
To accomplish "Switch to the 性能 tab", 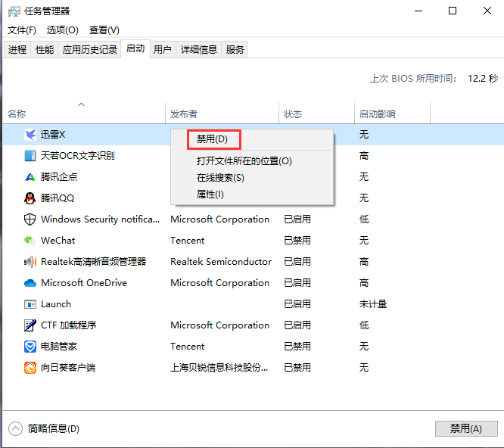I will [45, 50].
